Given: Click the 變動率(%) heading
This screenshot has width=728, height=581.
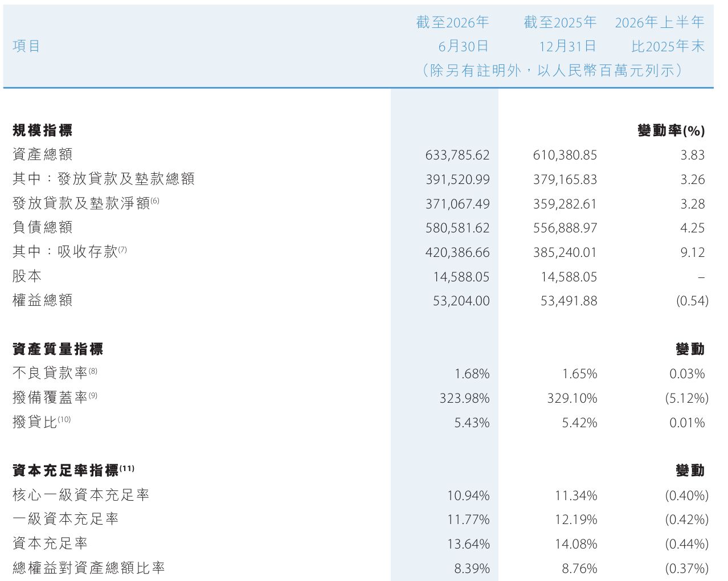Looking at the screenshot, I should (x=671, y=130).
